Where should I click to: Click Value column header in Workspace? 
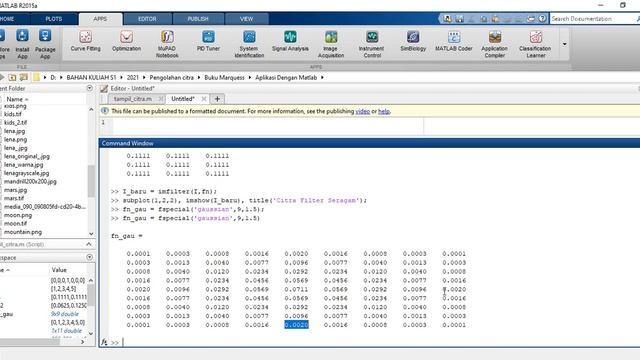tap(59, 270)
